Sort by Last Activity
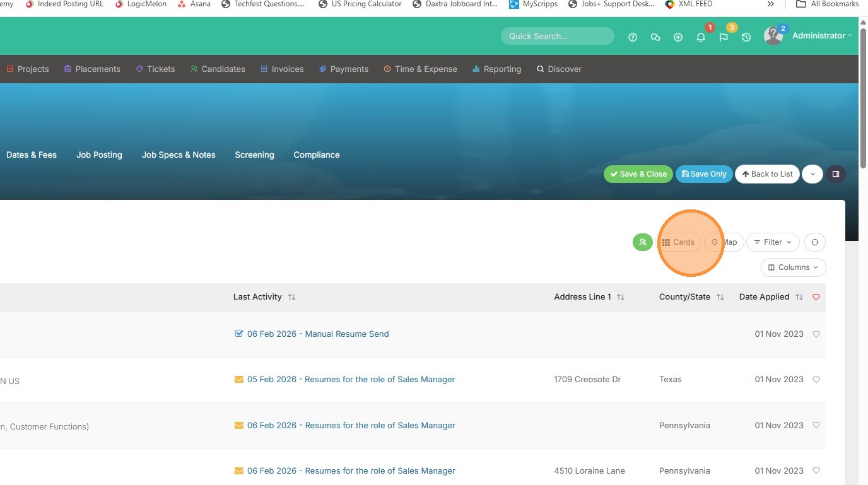 291,297
